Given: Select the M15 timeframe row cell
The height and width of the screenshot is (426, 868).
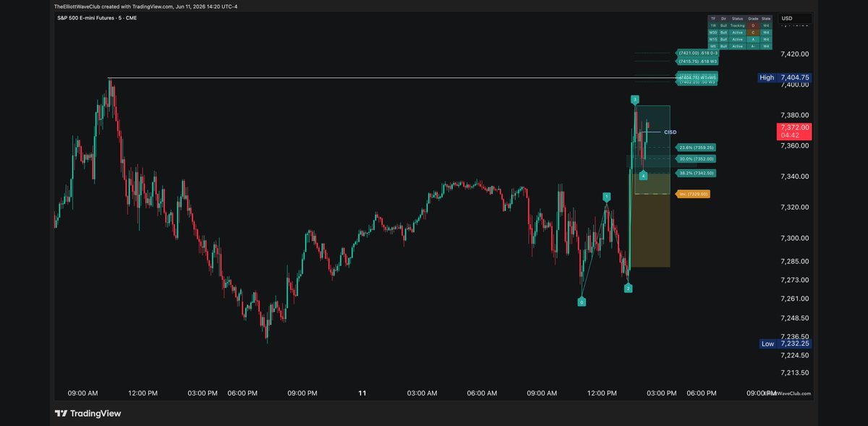Looking at the screenshot, I should (x=713, y=39).
